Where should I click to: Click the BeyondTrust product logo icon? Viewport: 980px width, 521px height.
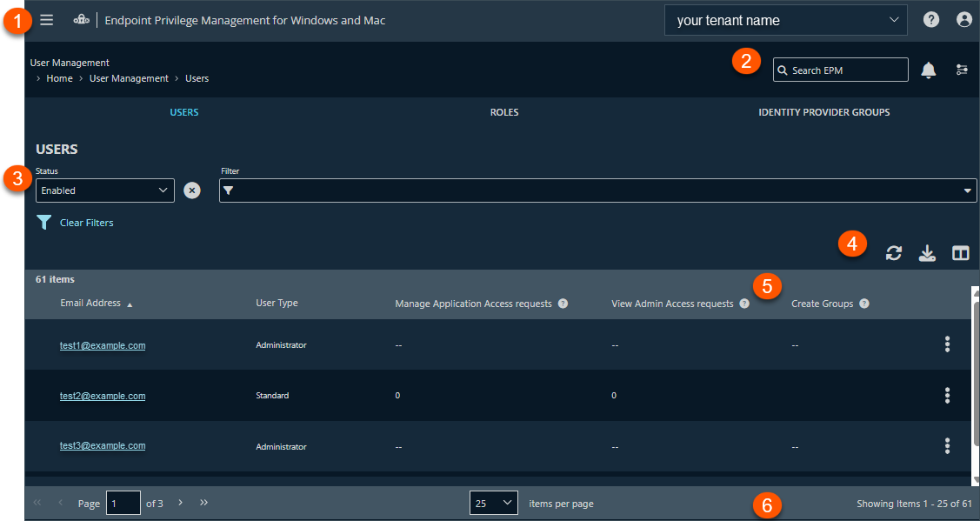point(82,21)
